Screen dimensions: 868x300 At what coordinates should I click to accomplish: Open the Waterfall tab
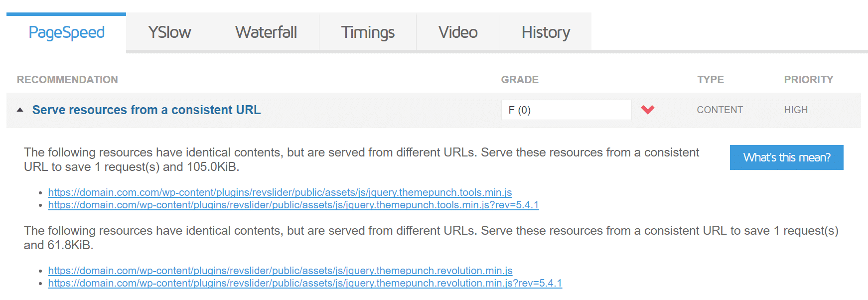pyautogui.click(x=266, y=31)
